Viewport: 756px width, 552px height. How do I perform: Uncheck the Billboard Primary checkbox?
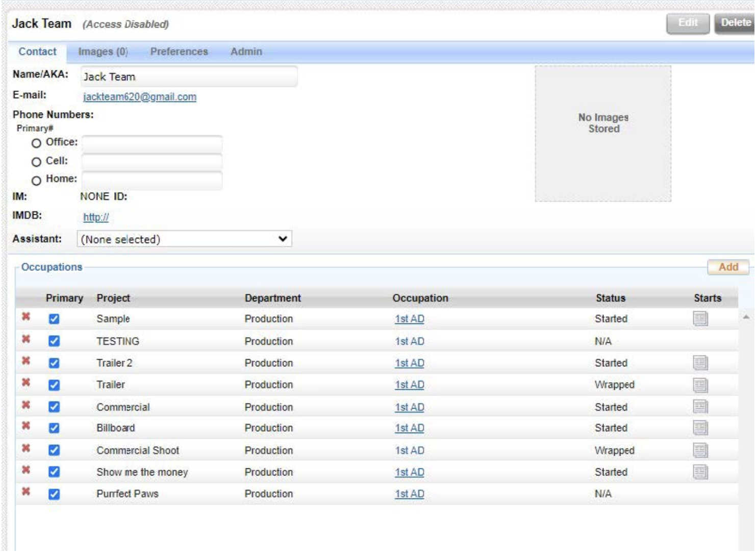tap(54, 428)
